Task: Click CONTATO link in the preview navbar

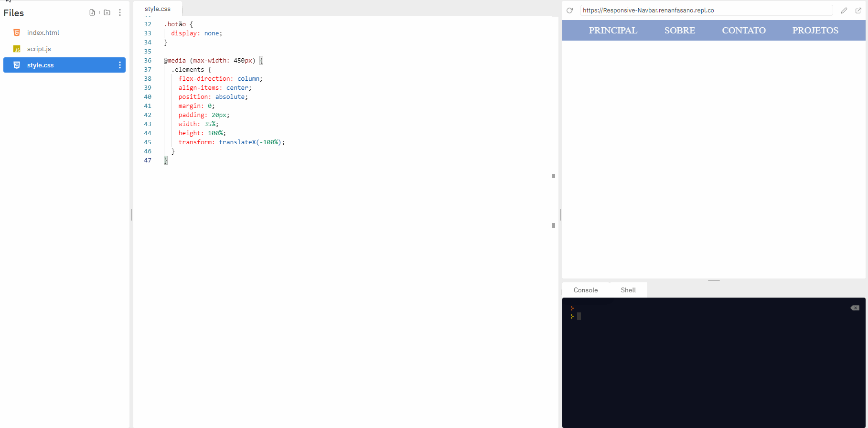Action: pos(744,31)
